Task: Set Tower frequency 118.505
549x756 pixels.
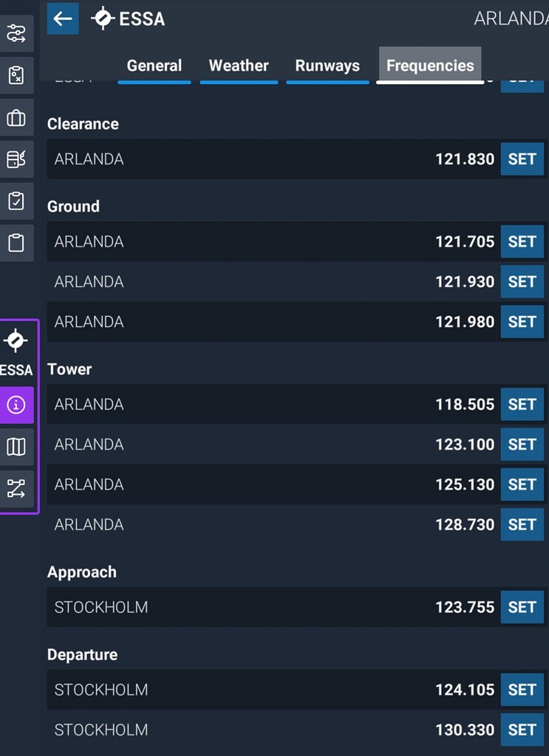Action: (522, 405)
